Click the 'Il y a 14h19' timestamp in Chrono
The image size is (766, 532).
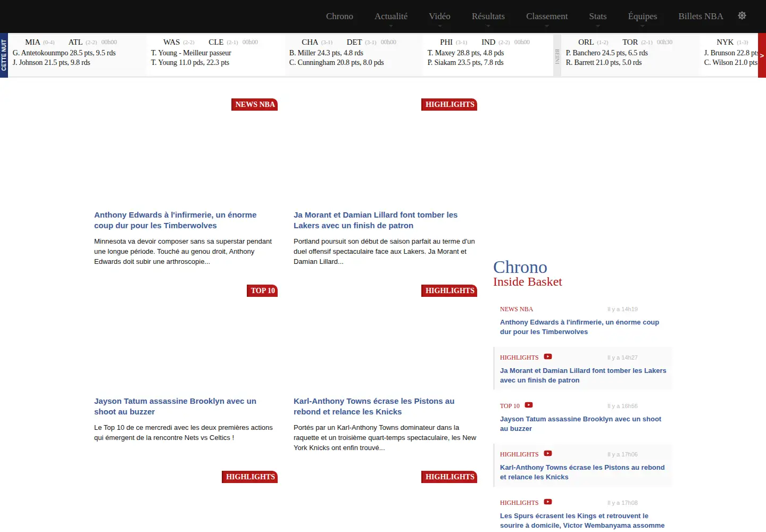pos(622,309)
